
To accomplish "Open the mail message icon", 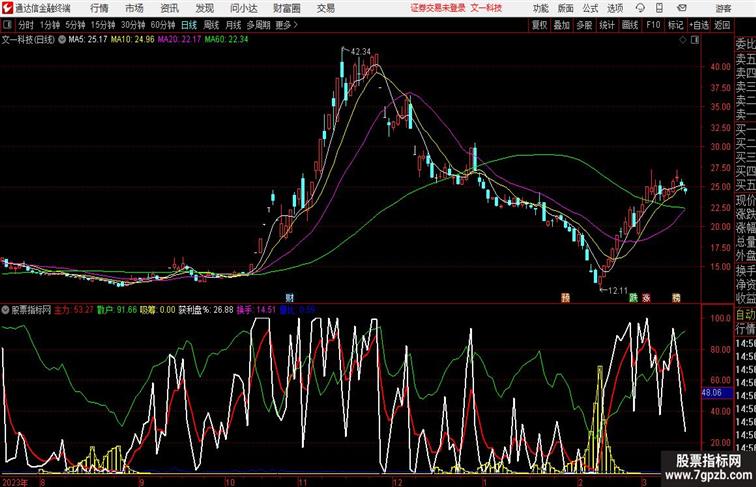I will [682, 8].
